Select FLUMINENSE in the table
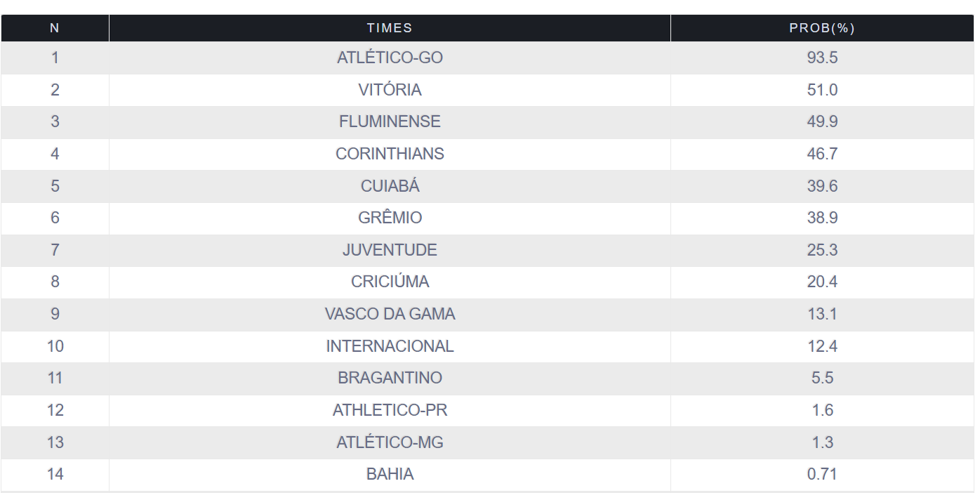 (x=390, y=121)
